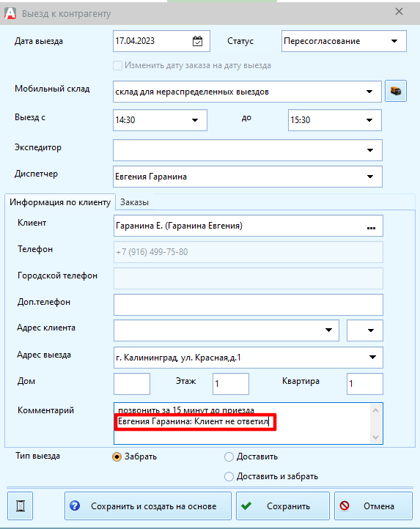This screenshot has height=529, width=420.
Task: Click the Сохранить и создать на основе button
Action: [x=148, y=506]
